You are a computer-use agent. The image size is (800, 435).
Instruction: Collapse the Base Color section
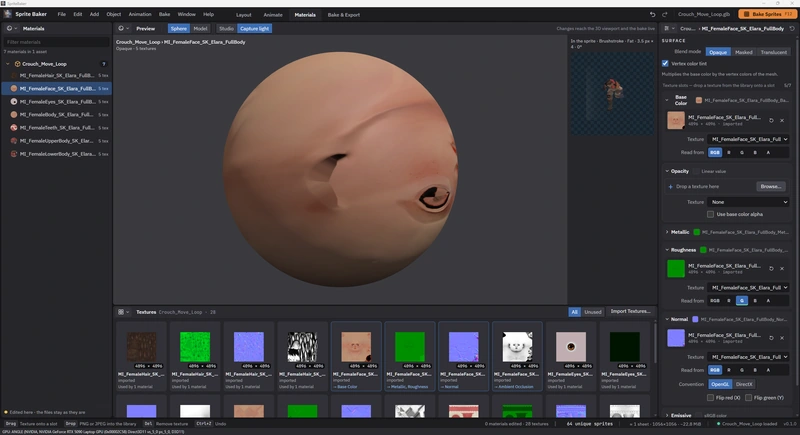coord(667,100)
